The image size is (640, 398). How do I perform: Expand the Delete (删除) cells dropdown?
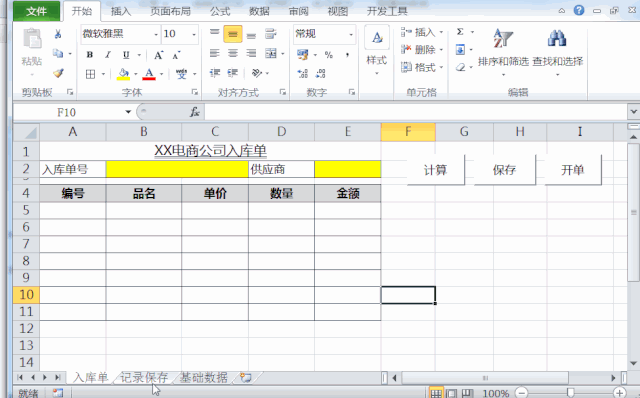point(441,50)
